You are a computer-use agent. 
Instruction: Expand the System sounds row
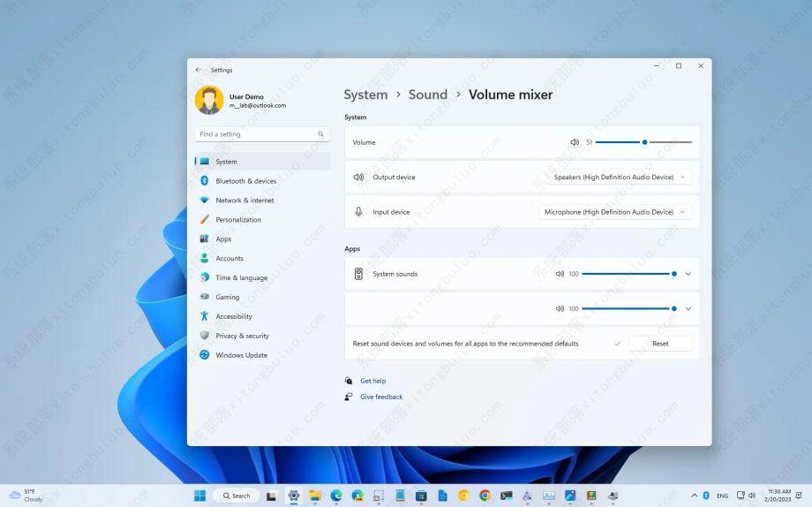(688, 274)
